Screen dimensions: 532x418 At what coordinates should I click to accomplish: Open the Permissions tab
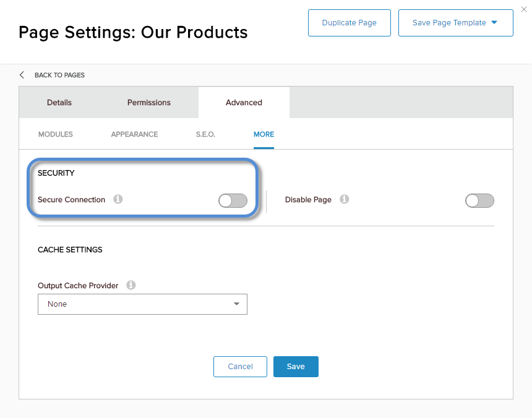pyautogui.click(x=149, y=103)
